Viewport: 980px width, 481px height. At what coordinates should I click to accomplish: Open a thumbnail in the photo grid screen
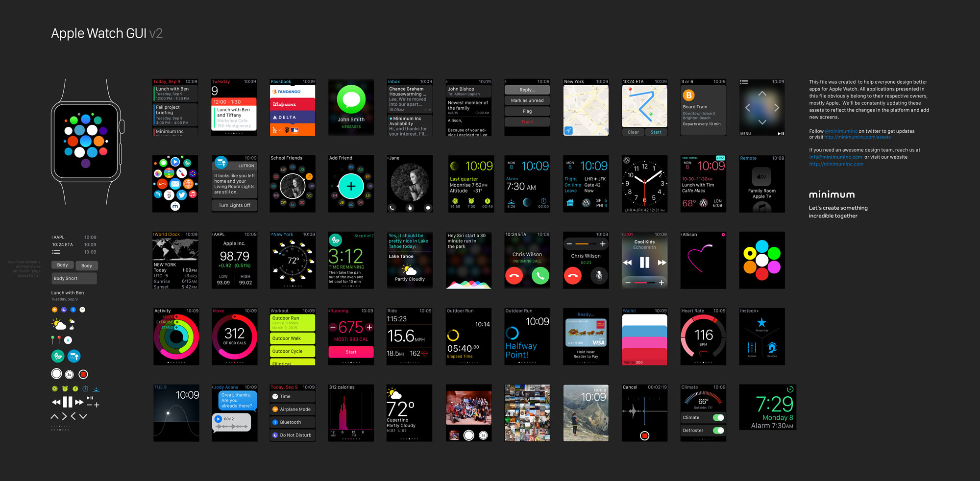[527, 413]
